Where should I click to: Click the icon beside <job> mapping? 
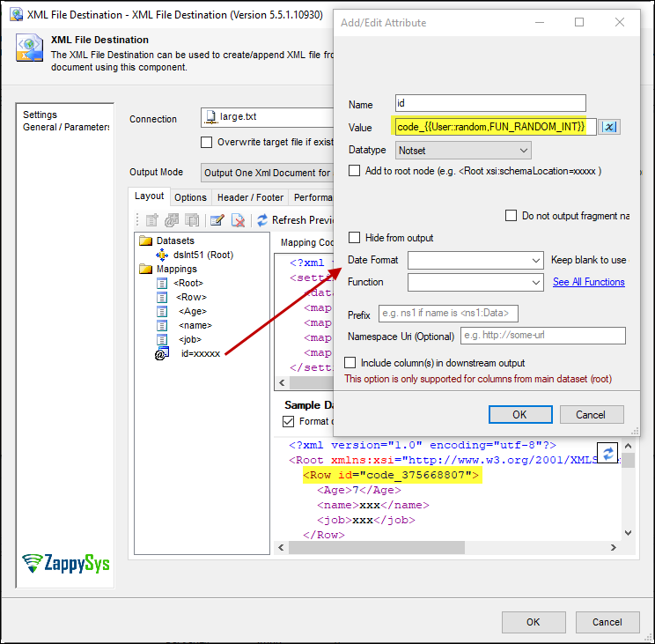(x=162, y=339)
